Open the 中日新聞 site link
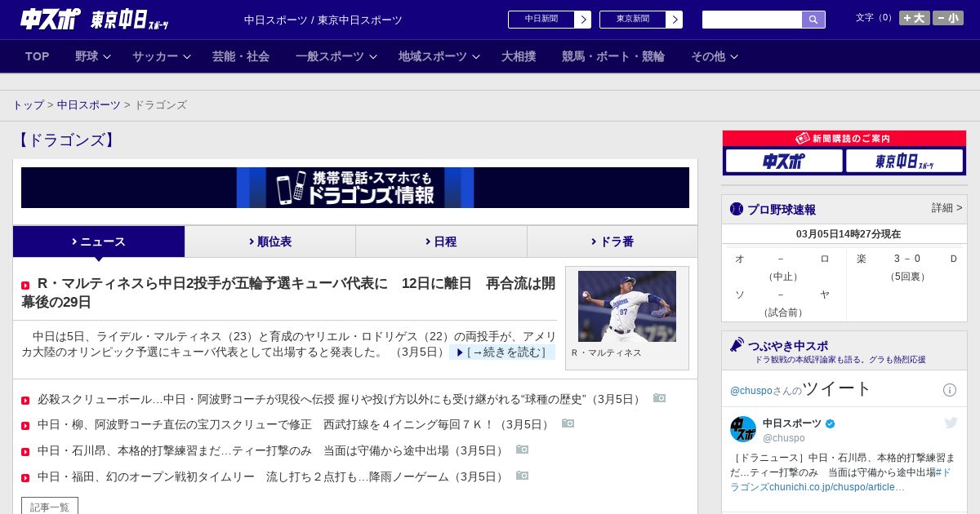The width and height of the screenshot is (980, 514). (x=550, y=20)
